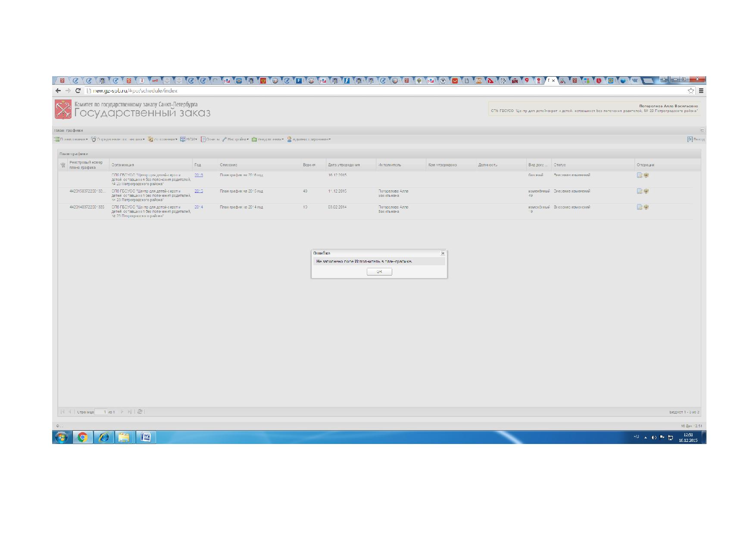
Task: Open the Chrome menu hamburger icon
Action: [x=701, y=91]
